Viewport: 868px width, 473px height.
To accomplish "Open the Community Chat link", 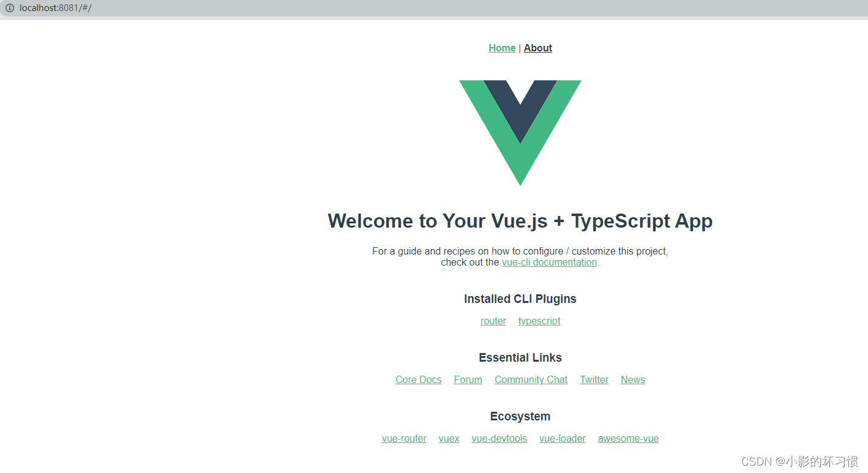I will [530, 379].
